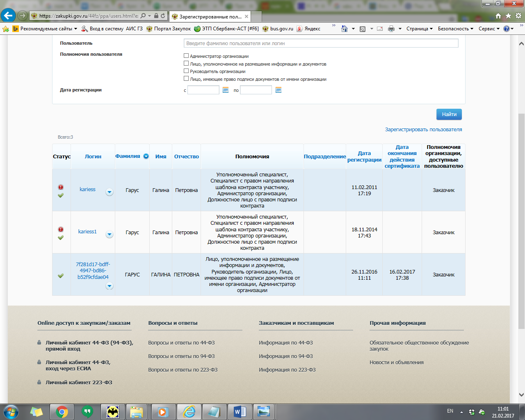Open Google Chrome from the taskbar

click(62, 411)
